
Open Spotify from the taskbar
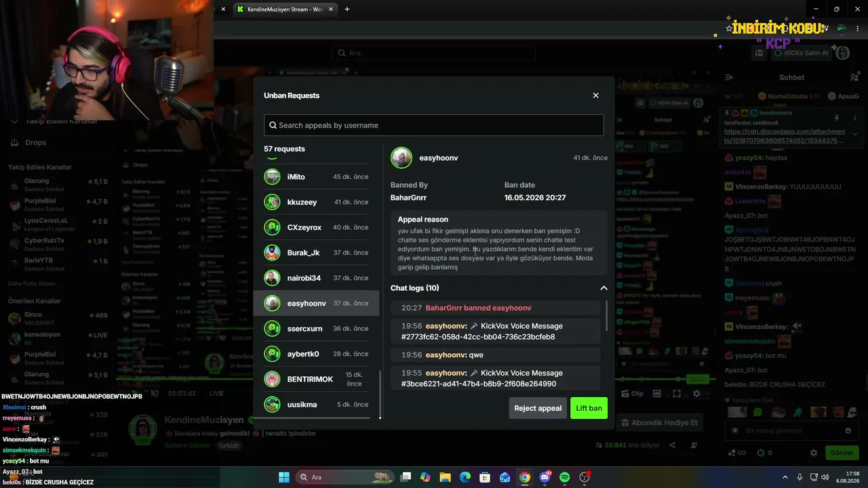coord(564,477)
